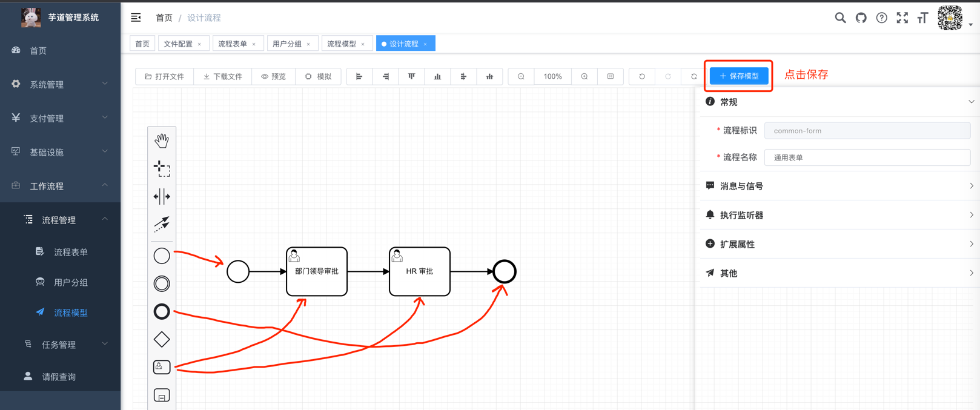This screenshot has height=410, width=980.
Task: Click the 保存模型 button
Action: 739,76
